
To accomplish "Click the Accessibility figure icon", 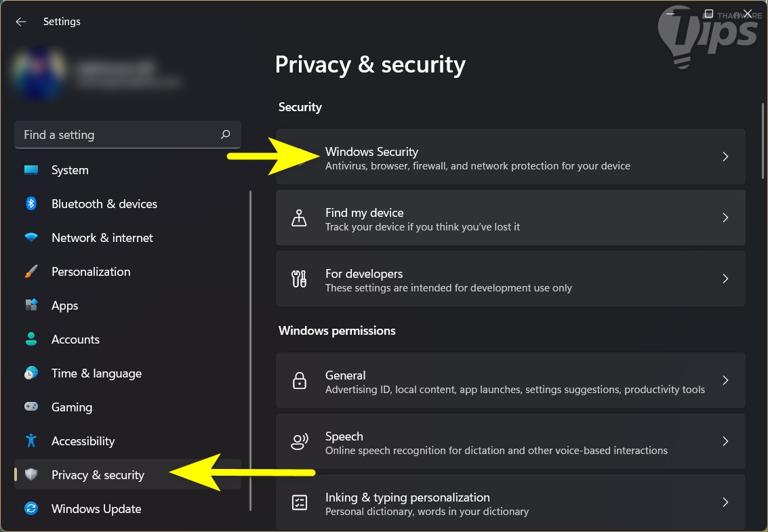I will click(31, 441).
